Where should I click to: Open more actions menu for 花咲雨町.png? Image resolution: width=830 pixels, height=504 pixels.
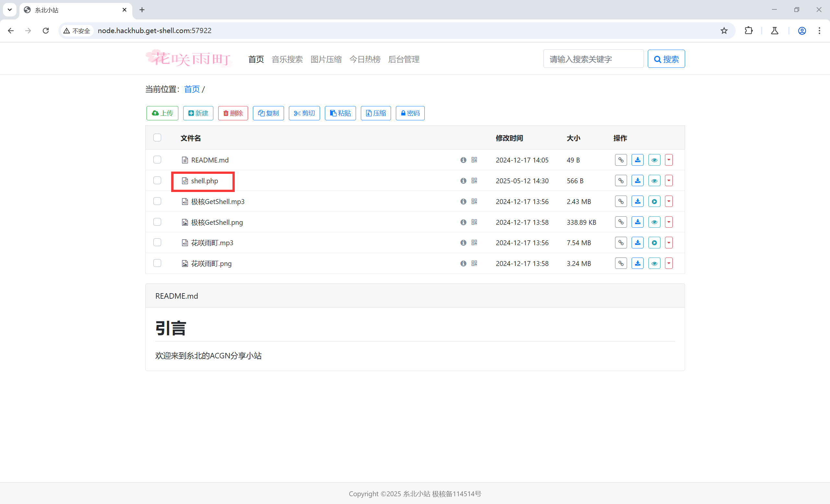click(x=669, y=263)
